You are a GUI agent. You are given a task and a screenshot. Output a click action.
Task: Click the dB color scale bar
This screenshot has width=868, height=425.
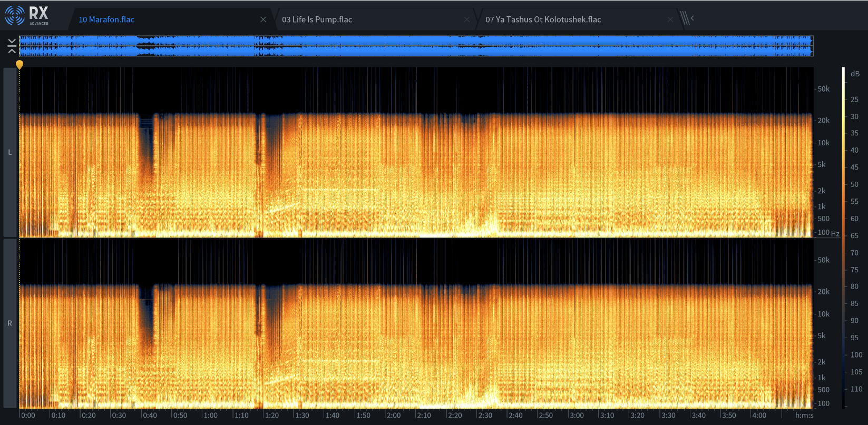(x=843, y=238)
